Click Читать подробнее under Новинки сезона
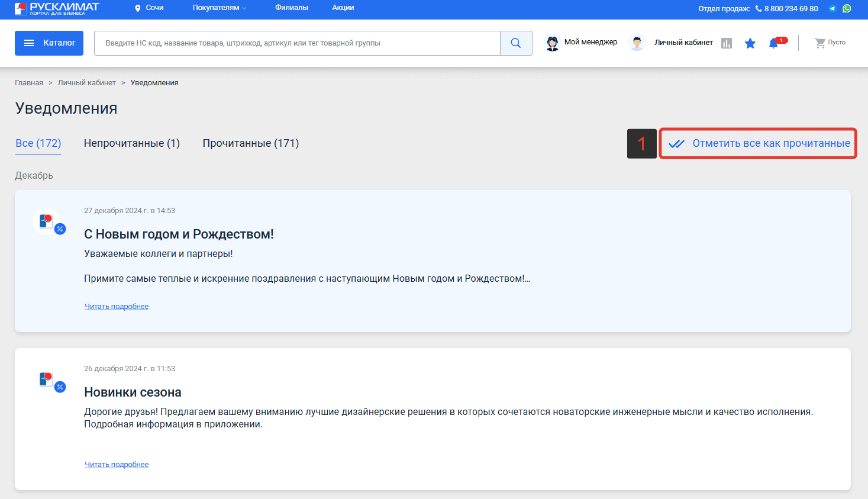 (x=117, y=465)
